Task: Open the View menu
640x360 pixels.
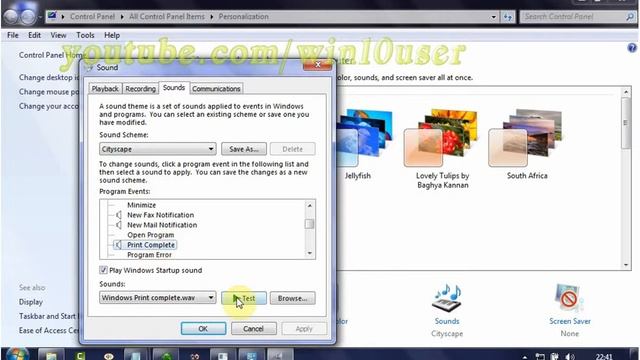Action: 58,35
